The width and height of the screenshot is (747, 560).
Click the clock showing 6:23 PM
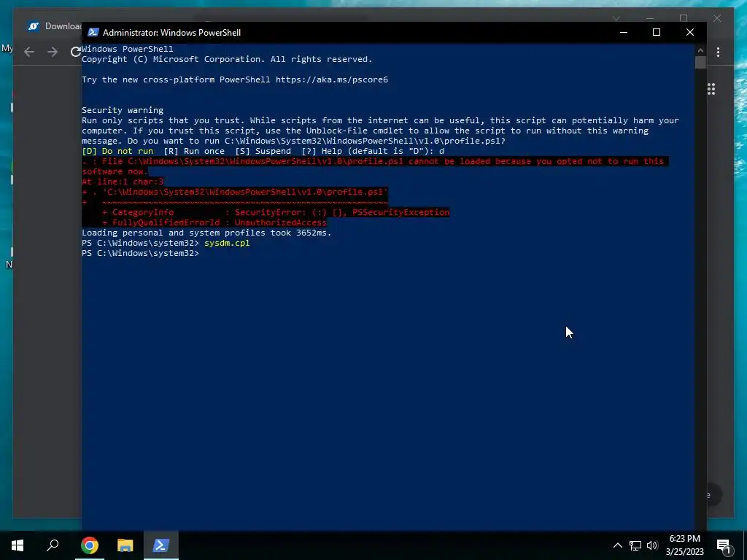(684, 539)
